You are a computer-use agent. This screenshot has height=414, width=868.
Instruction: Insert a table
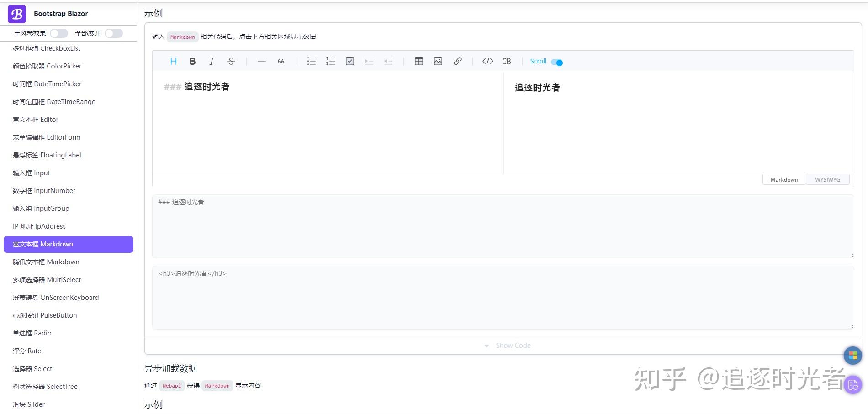(418, 61)
